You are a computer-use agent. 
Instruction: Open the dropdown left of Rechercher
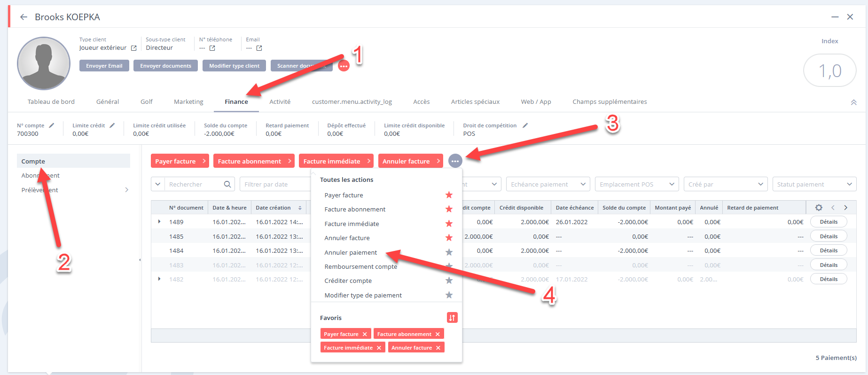157,184
